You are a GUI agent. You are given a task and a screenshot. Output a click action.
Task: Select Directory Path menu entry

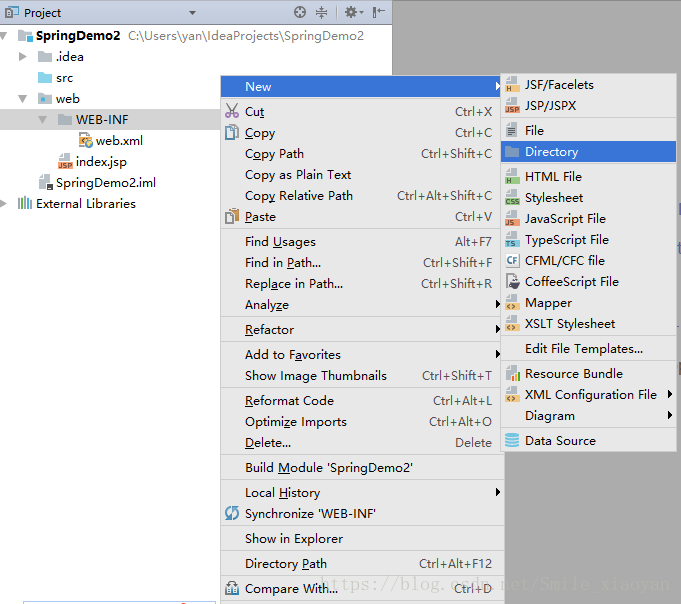363,563
